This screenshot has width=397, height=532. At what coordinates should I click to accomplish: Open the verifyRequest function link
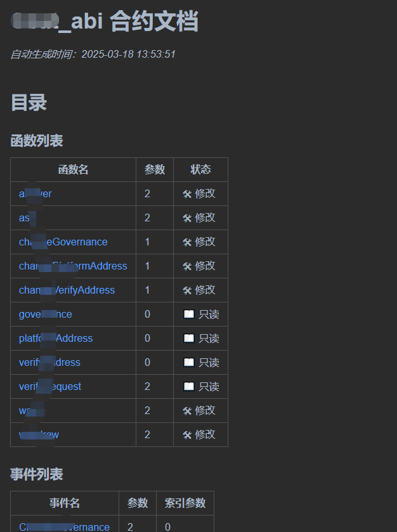[x=50, y=386]
